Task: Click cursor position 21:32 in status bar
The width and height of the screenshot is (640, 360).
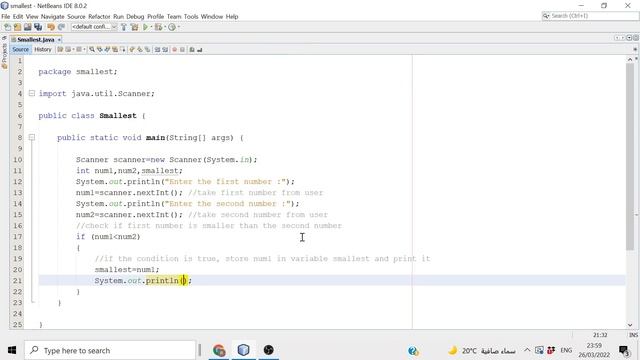Action: (600, 335)
